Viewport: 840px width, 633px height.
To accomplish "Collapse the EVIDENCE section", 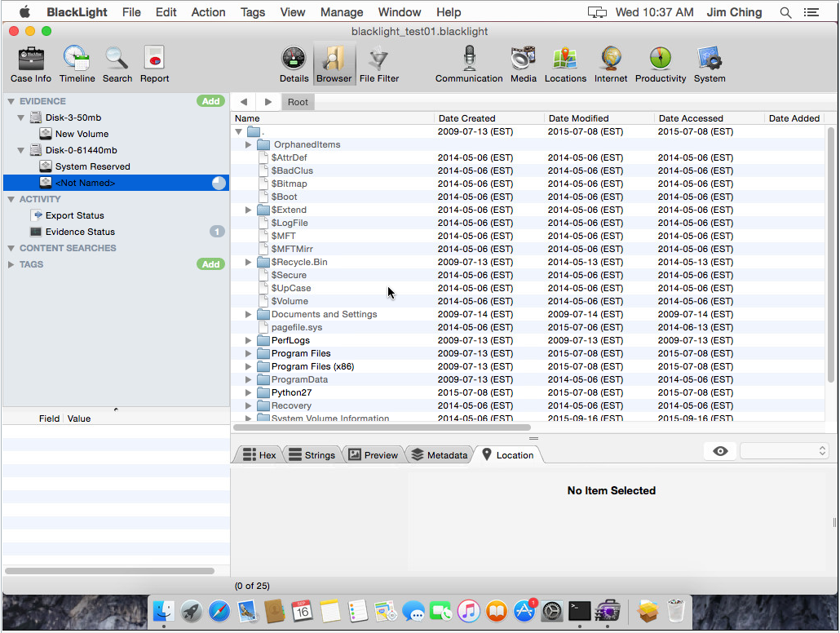I will 11,101.
